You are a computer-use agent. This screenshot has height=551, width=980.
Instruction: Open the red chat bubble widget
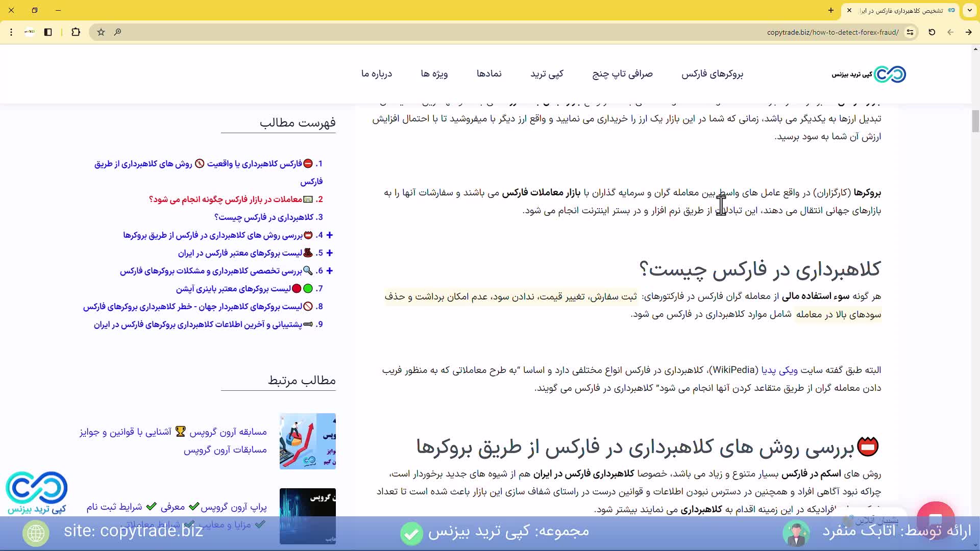pos(935,518)
